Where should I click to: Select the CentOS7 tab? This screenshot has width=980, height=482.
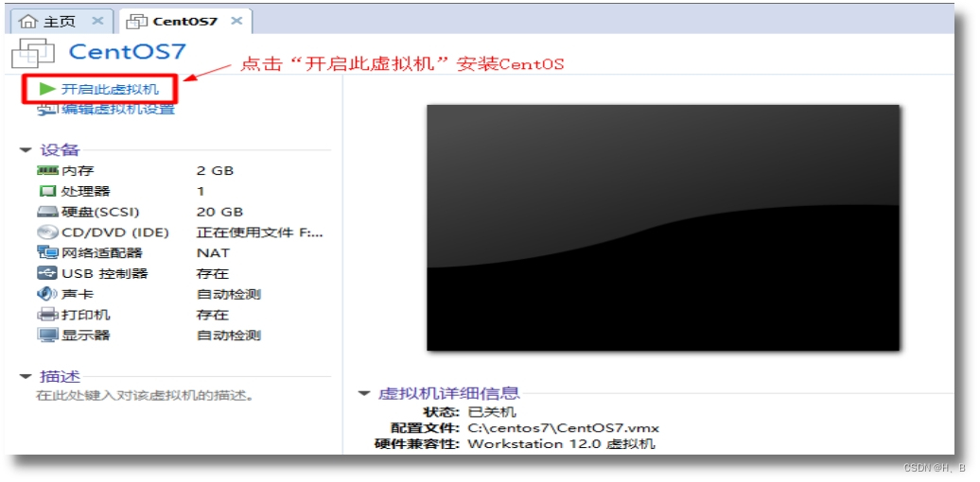[x=185, y=21]
